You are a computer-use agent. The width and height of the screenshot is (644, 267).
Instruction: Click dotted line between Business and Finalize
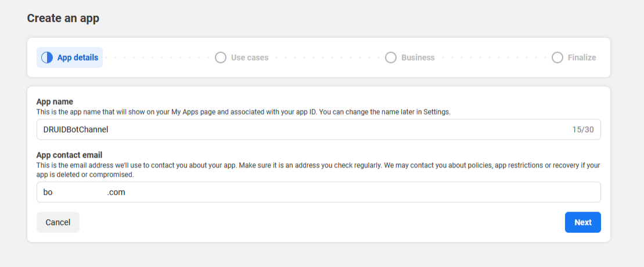tap(497, 58)
